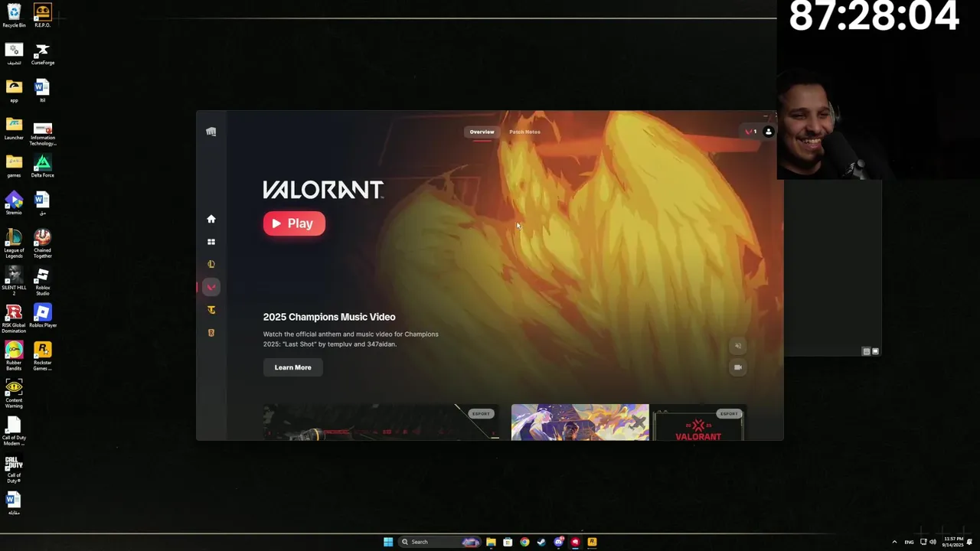Select the Launcher folder on desktop

point(14,128)
